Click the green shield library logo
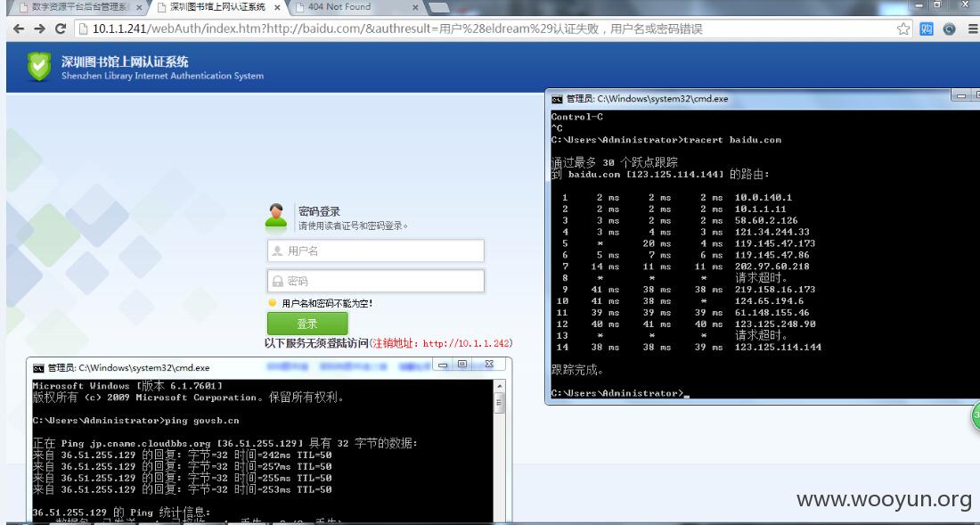Screen dimensions: 980x525 click(x=38, y=66)
